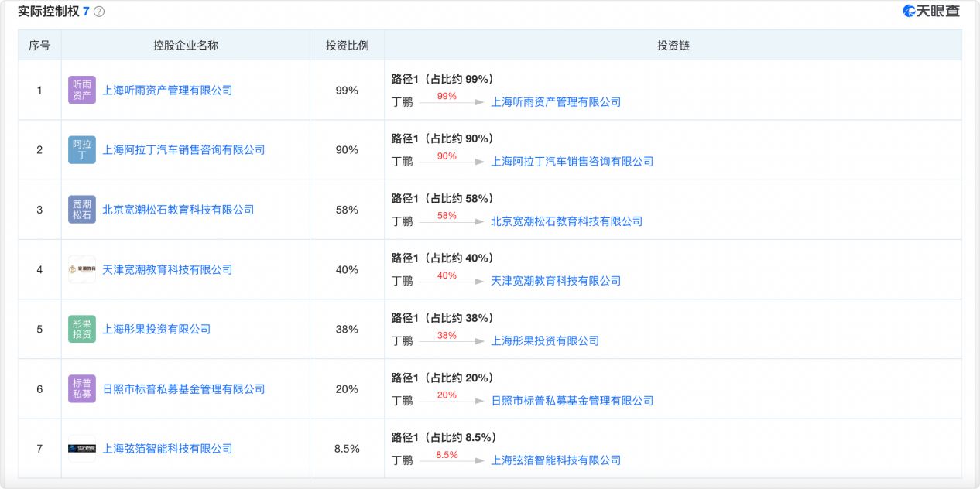Viewport: 980px width, 489px height.
Task: Click the 天津宽潮教育 company logo thumbnail
Action: tap(81, 269)
